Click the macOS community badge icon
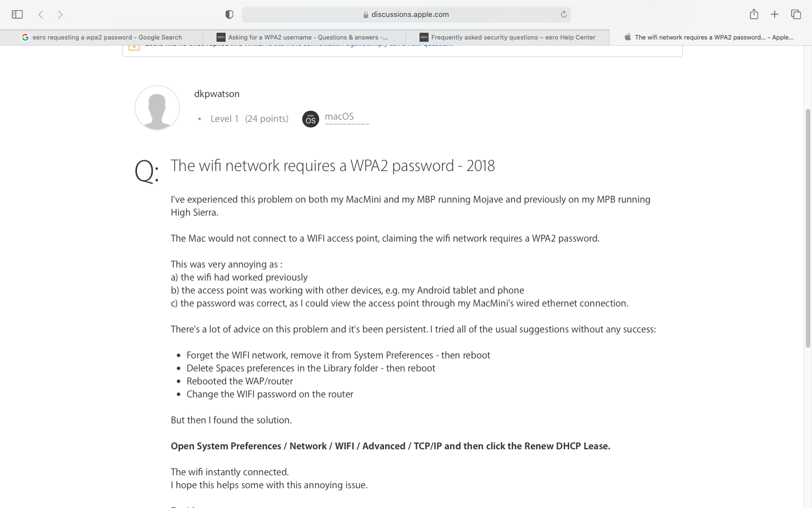The image size is (812, 508). 311,119
